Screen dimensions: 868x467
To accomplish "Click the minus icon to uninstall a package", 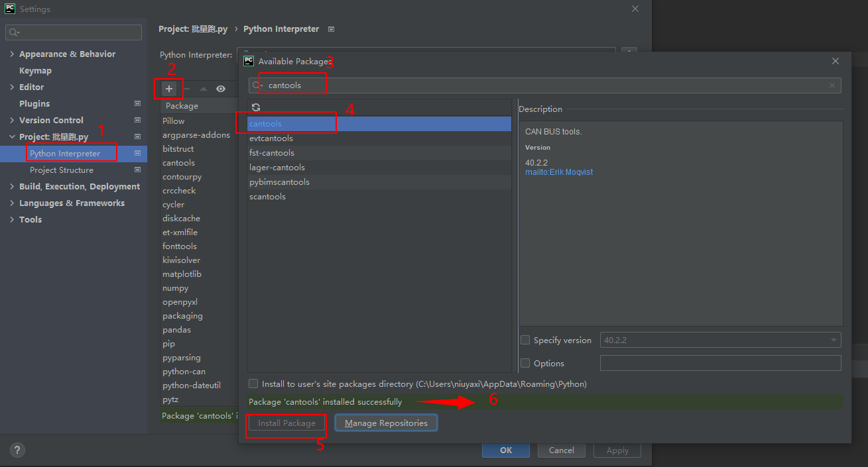I will click(186, 89).
